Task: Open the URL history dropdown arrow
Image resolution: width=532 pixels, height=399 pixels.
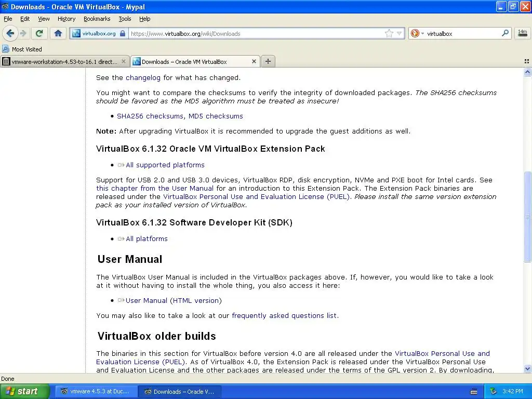Action: pyautogui.click(x=400, y=33)
